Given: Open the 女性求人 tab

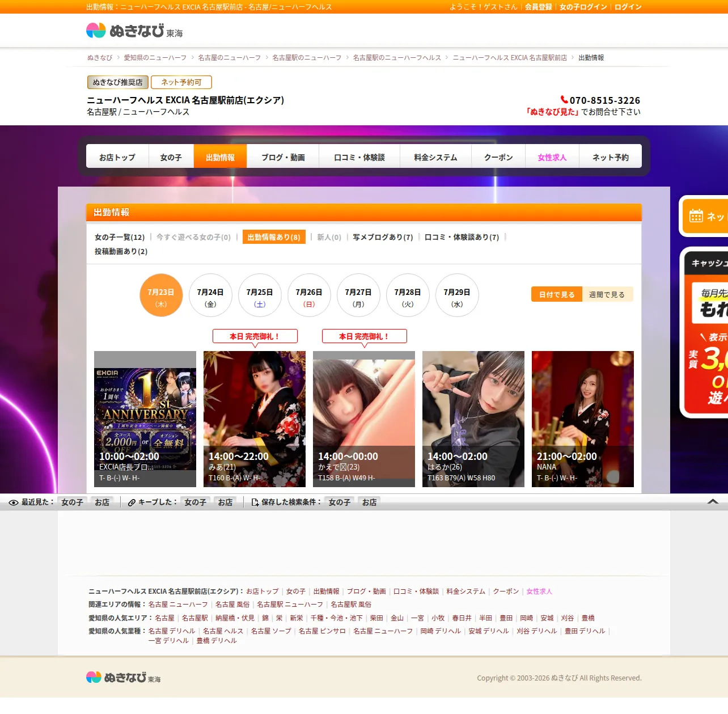Looking at the screenshot, I should coord(552,157).
